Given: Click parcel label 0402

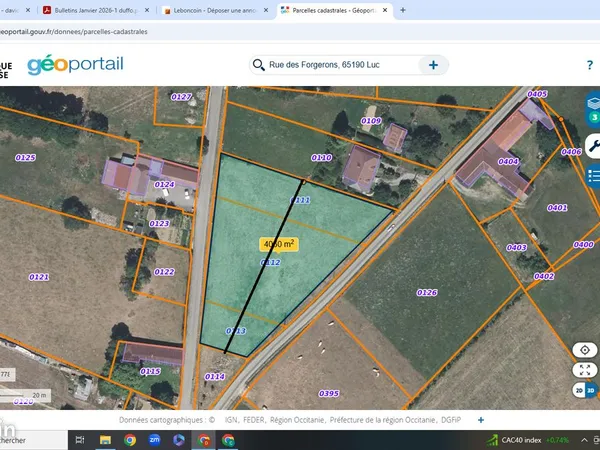Looking at the screenshot, I should pyautogui.click(x=544, y=276).
